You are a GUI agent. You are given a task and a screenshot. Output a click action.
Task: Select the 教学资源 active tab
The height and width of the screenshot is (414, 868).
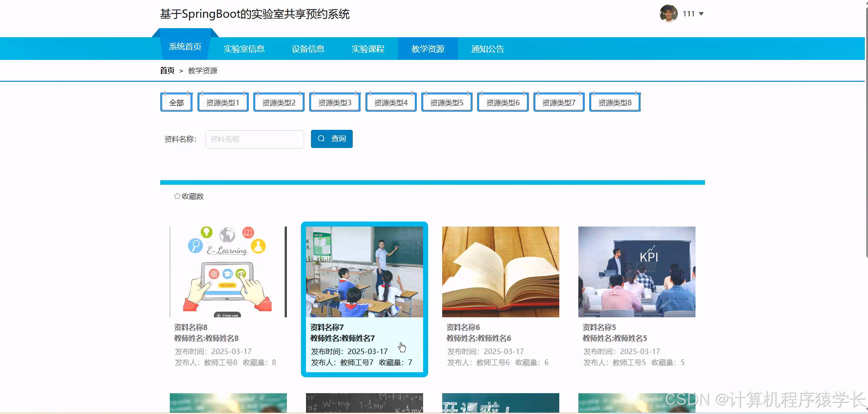[x=428, y=48]
